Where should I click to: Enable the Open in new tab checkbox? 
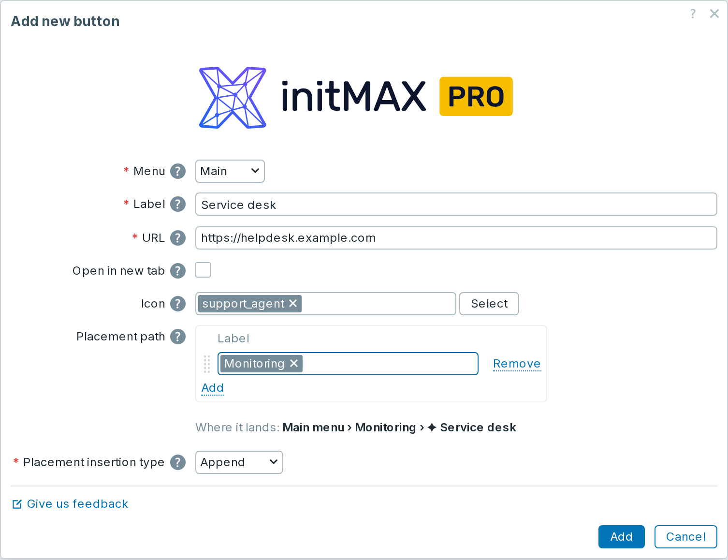tap(203, 270)
